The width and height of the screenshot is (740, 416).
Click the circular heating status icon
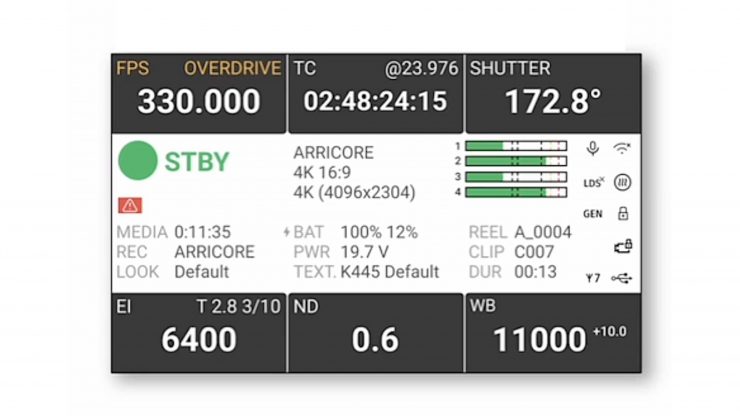tap(622, 182)
